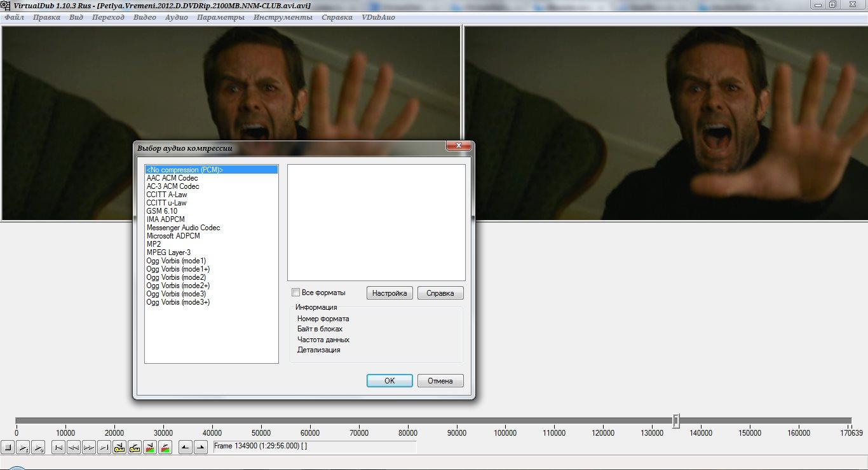
Task: Click the 'Частота данных' info label
Action: [323, 340]
